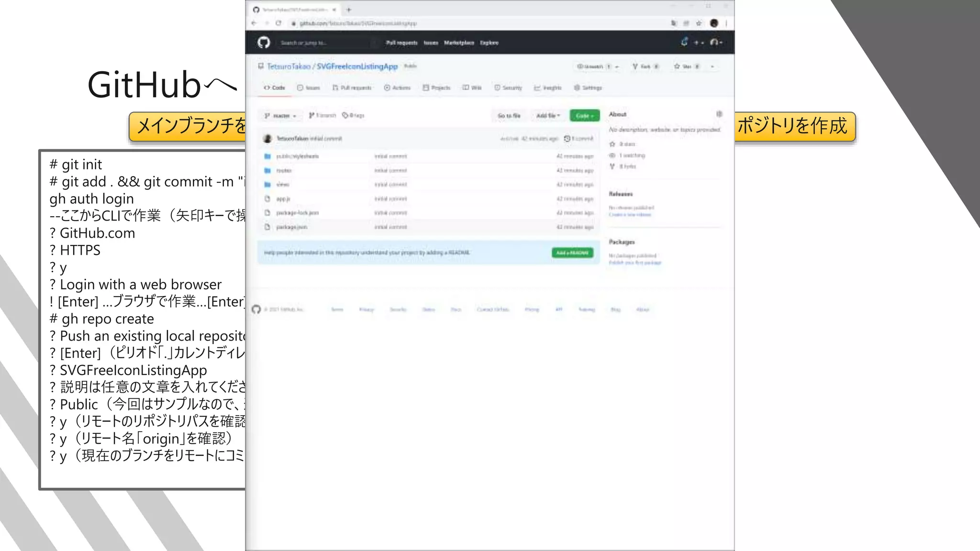Star the repository with Star button
The width and height of the screenshot is (980, 551).
[x=687, y=66]
